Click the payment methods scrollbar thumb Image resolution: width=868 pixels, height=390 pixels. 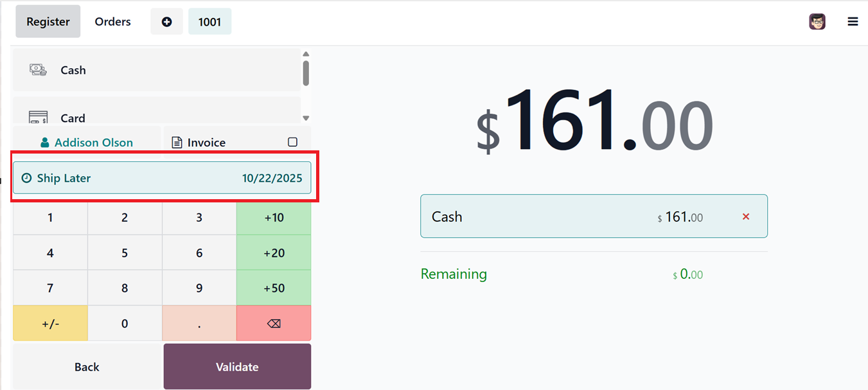[306, 73]
